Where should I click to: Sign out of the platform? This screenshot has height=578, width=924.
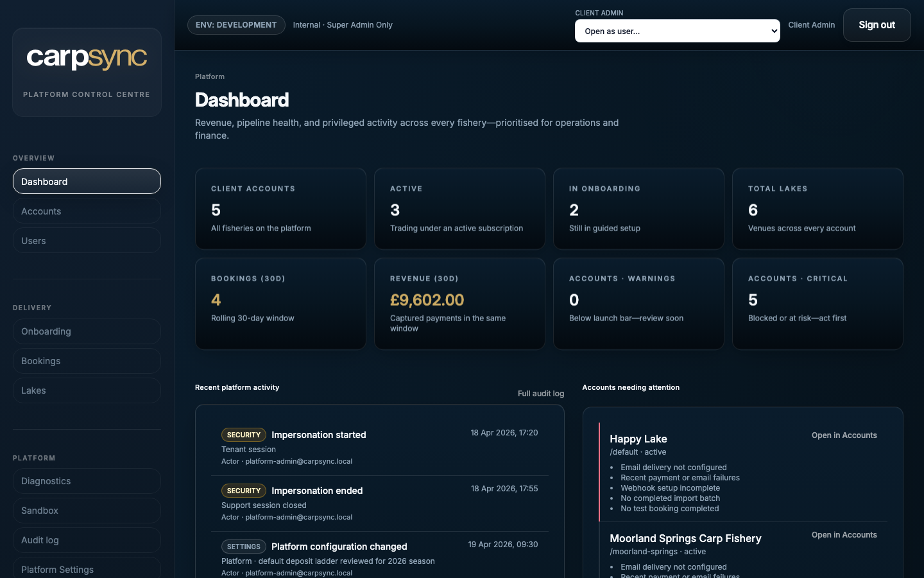[877, 25]
